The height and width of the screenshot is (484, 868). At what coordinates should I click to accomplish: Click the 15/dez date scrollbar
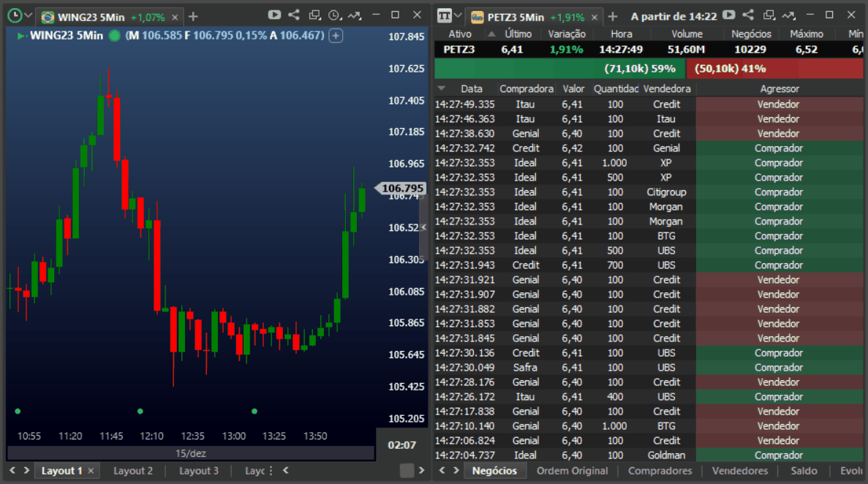coord(190,453)
